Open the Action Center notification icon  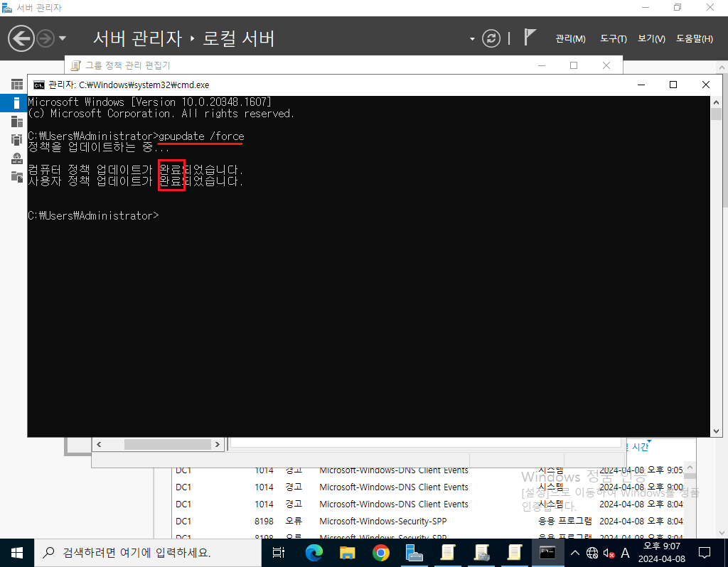(705, 553)
